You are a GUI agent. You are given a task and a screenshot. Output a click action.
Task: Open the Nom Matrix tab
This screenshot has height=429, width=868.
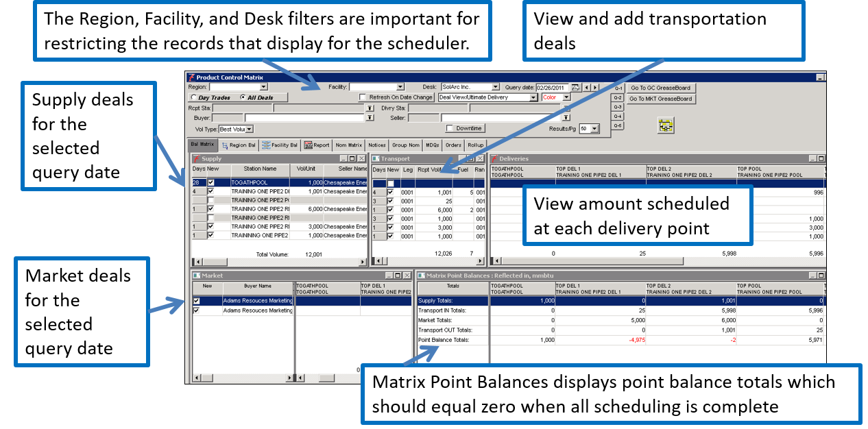pos(349,145)
